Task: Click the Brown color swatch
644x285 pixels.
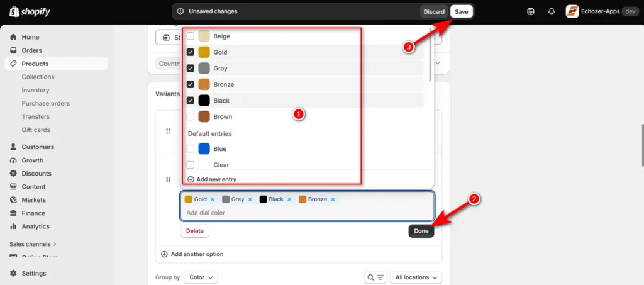Action: [x=204, y=116]
